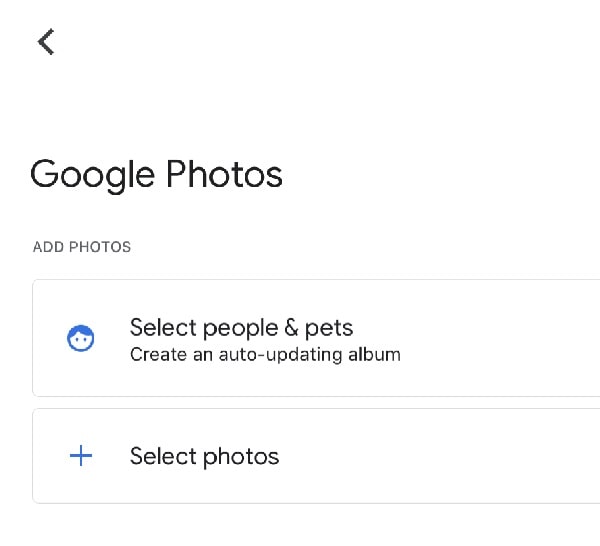This screenshot has height=546, width=600.
Task: Click the word 'Google' in the page title
Action: 92,175
